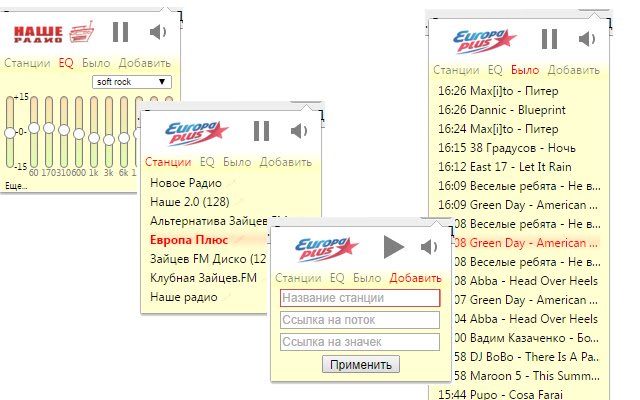Adjust the 6k equalizer slider knob
This screenshot has width=640, height=400.
coord(124,138)
